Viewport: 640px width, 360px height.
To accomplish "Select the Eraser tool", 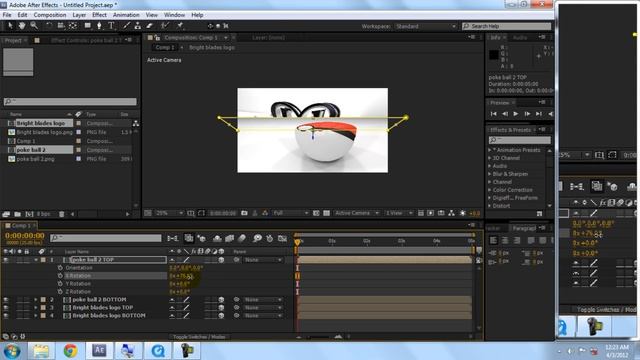I will [149, 26].
